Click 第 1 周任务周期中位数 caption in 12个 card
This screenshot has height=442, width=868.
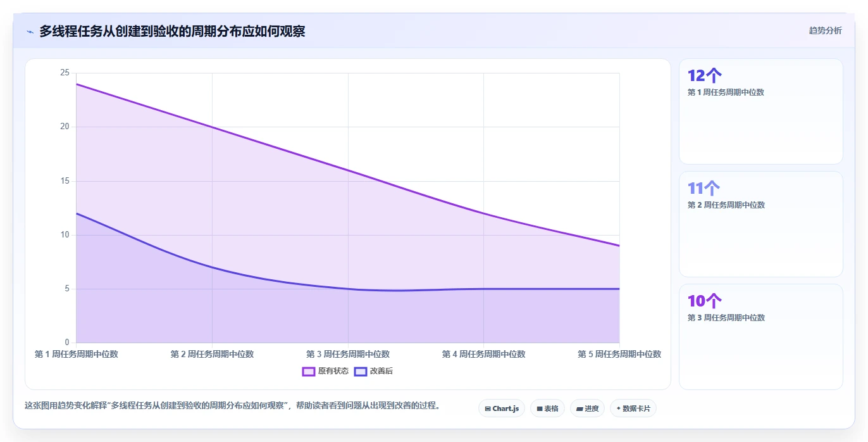pos(726,92)
